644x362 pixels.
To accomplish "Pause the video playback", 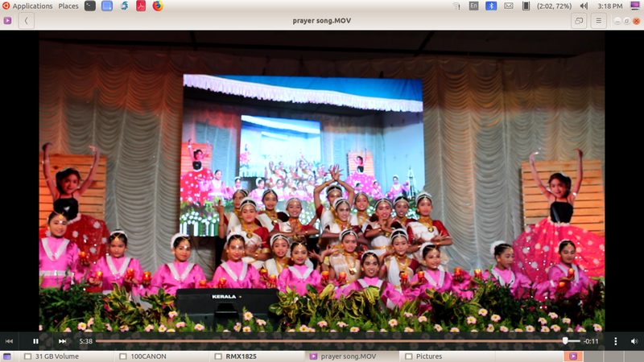I will [x=35, y=341].
